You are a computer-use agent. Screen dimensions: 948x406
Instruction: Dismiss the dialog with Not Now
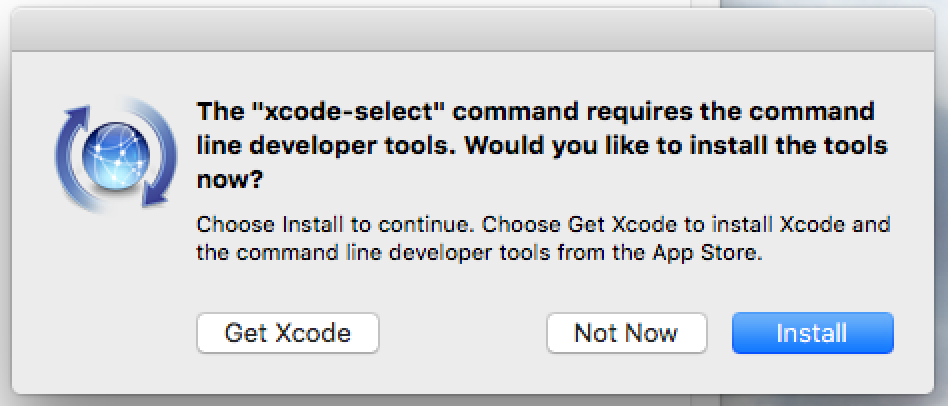pos(626,333)
